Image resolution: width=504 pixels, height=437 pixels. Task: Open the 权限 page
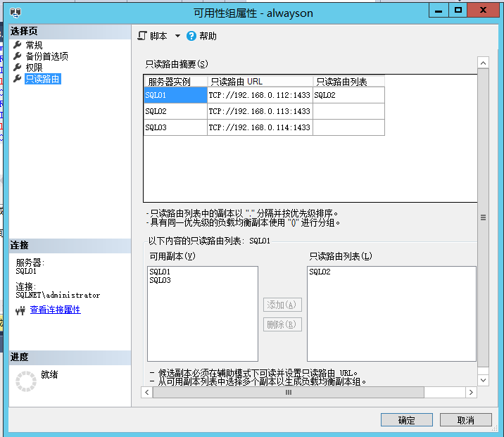pyautogui.click(x=34, y=68)
